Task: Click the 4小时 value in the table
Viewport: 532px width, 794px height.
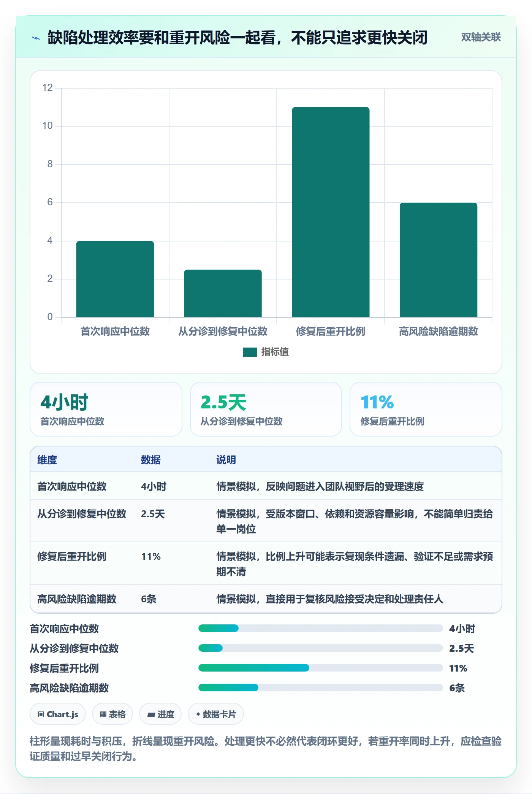Action: pyautogui.click(x=154, y=486)
